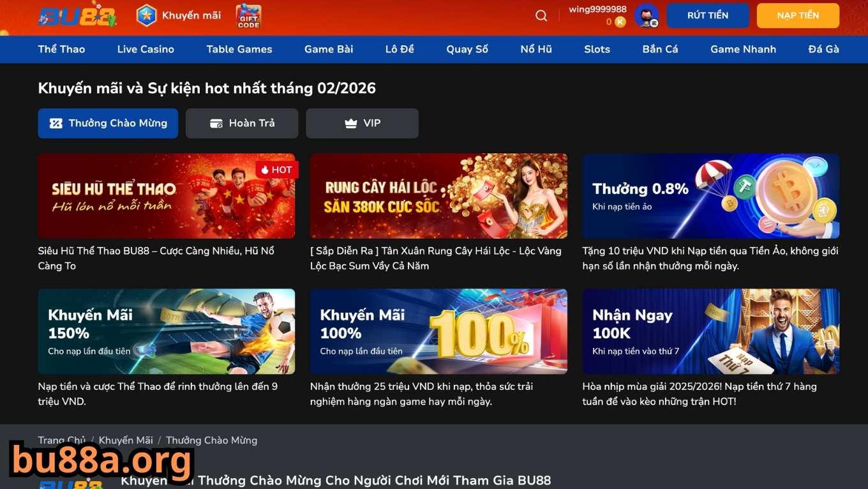
Task: Open Thể Thao menu item
Action: click(61, 49)
